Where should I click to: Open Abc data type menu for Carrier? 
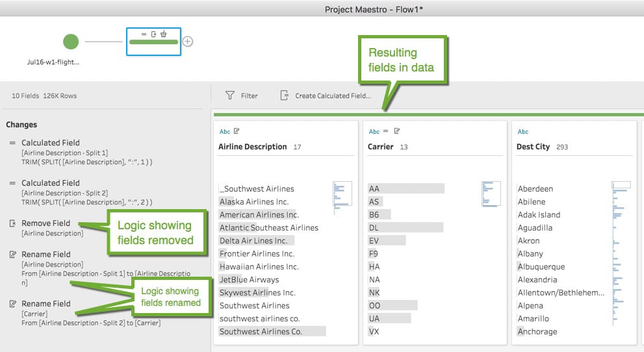[374, 132]
